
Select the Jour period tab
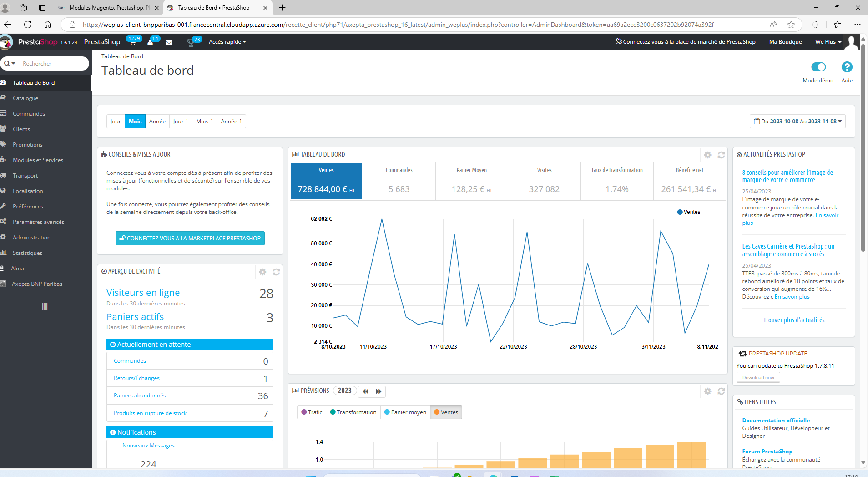coord(116,122)
